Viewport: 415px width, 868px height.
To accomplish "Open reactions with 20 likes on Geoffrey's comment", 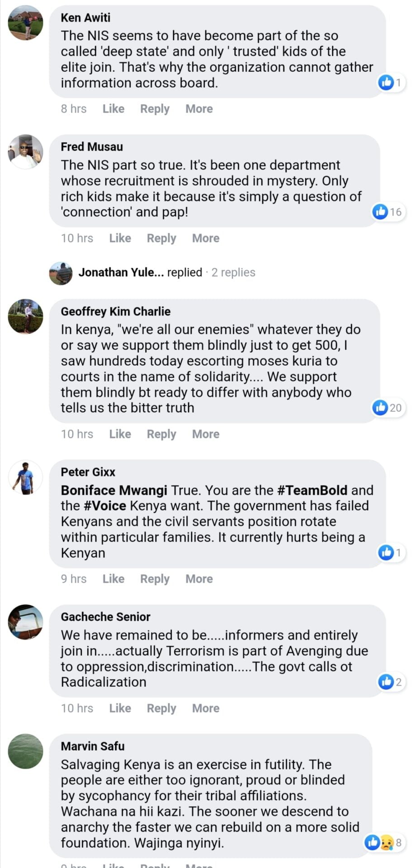I will click(387, 408).
